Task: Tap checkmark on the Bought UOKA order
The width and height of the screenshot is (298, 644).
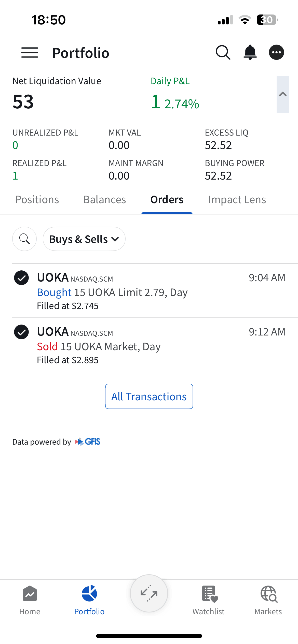Action: [x=21, y=278]
